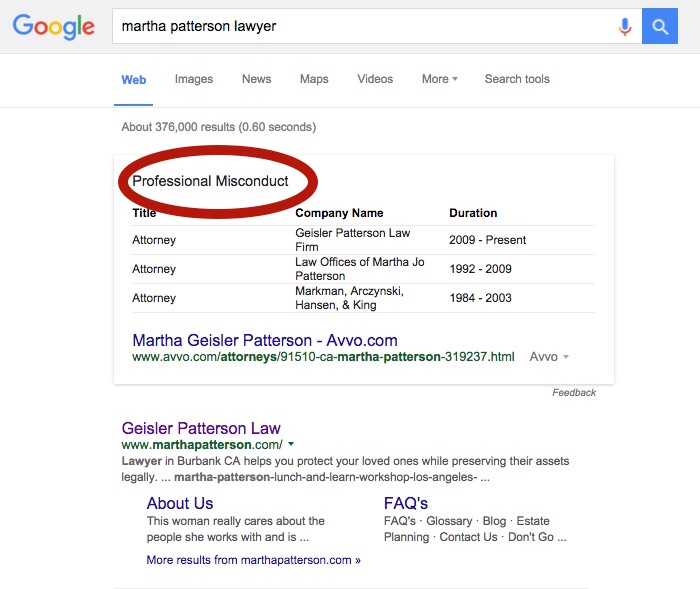This screenshot has height=589, width=700.
Task: Open the News tab
Action: point(257,79)
